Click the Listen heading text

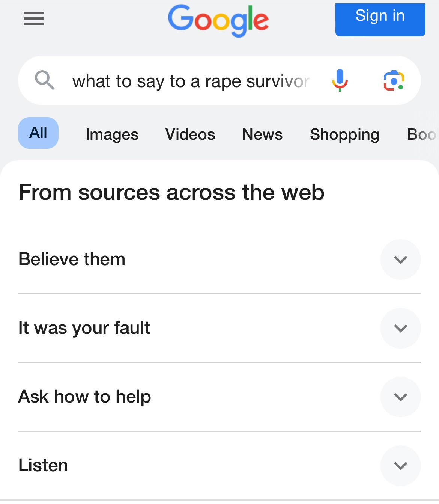pos(43,465)
